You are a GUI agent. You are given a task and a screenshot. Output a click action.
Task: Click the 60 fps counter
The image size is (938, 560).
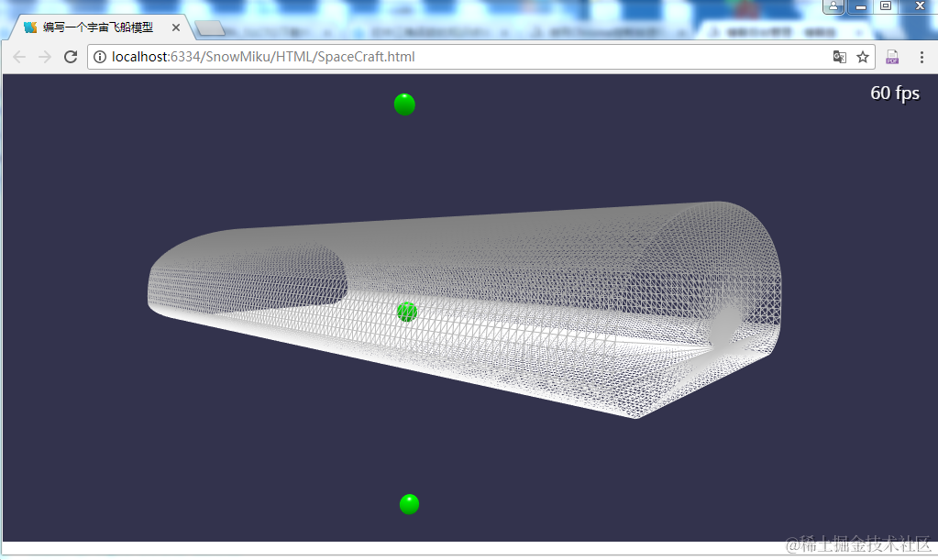(895, 93)
